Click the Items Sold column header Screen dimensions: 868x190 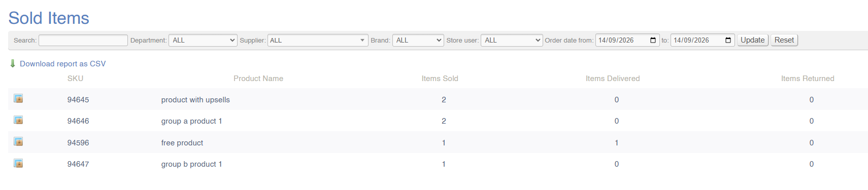(440, 79)
